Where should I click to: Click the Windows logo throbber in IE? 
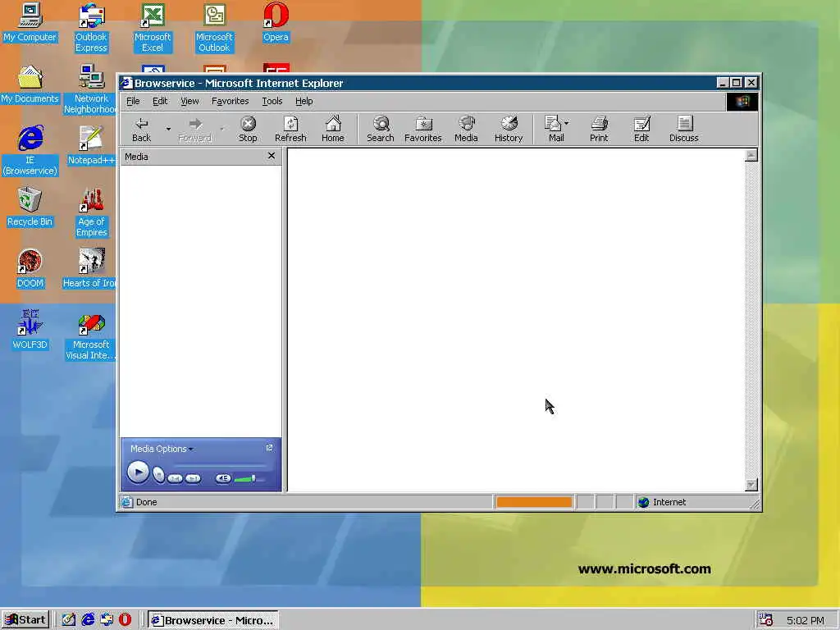742,101
